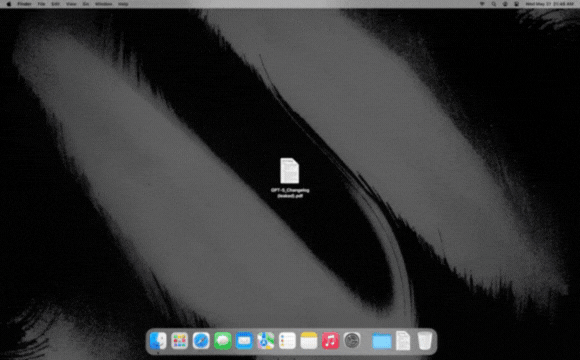Open the Window menu
Image resolution: width=580 pixels, height=360 pixels.
click(x=104, y=4)
